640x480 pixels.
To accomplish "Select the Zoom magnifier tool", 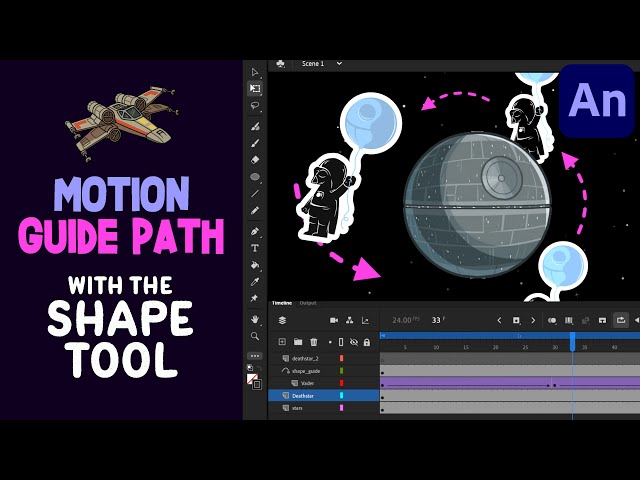I will [255, 336].
